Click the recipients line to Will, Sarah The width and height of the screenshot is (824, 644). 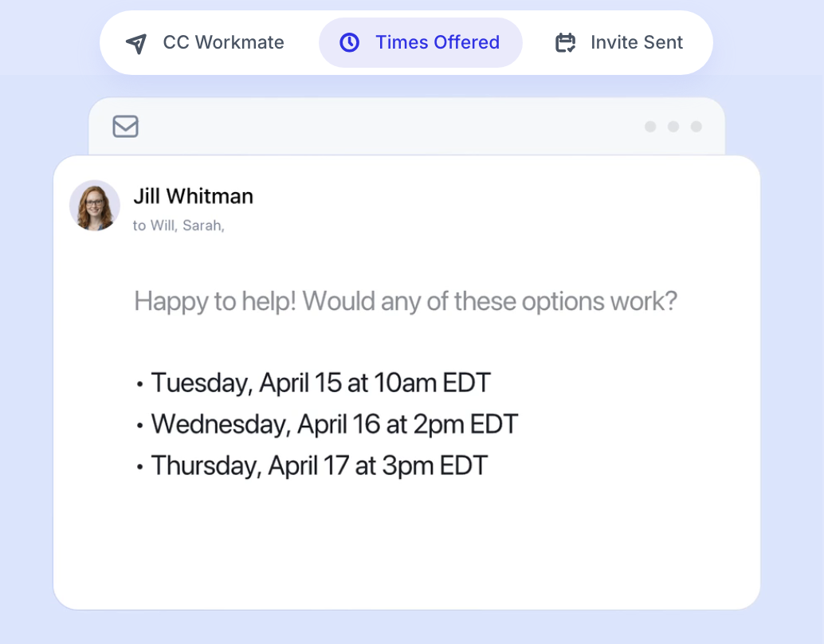(x=179, y=226)
